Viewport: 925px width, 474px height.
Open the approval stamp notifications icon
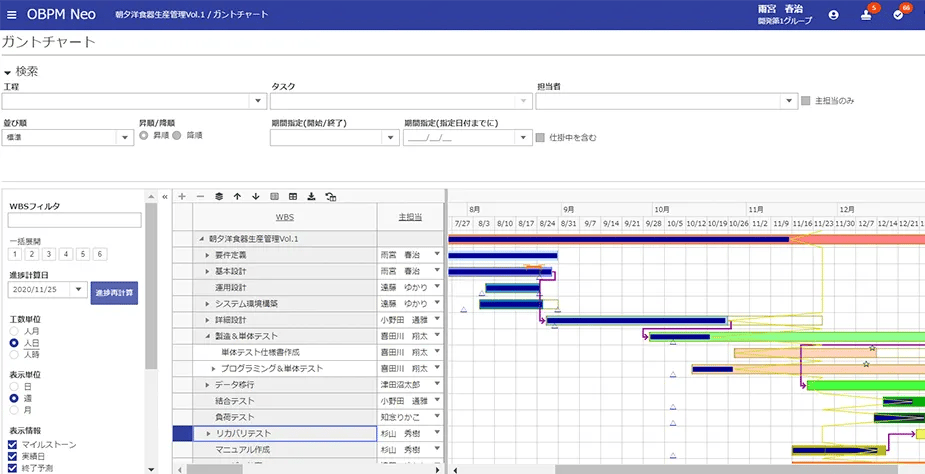[866, 15]
